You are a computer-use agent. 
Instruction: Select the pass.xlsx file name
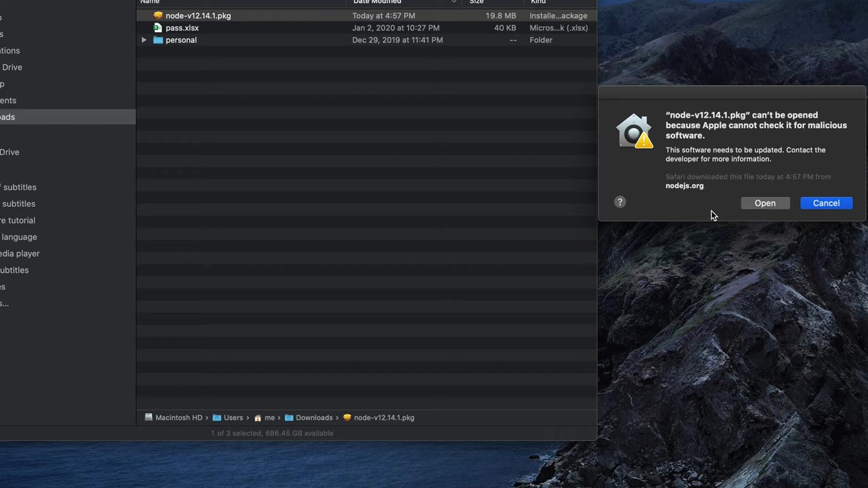coord(182,27)
